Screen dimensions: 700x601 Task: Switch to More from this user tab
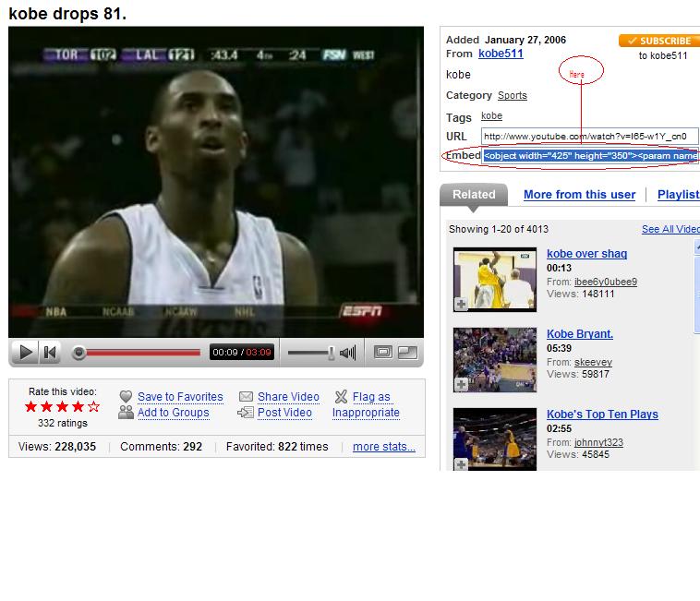(579, 195)
